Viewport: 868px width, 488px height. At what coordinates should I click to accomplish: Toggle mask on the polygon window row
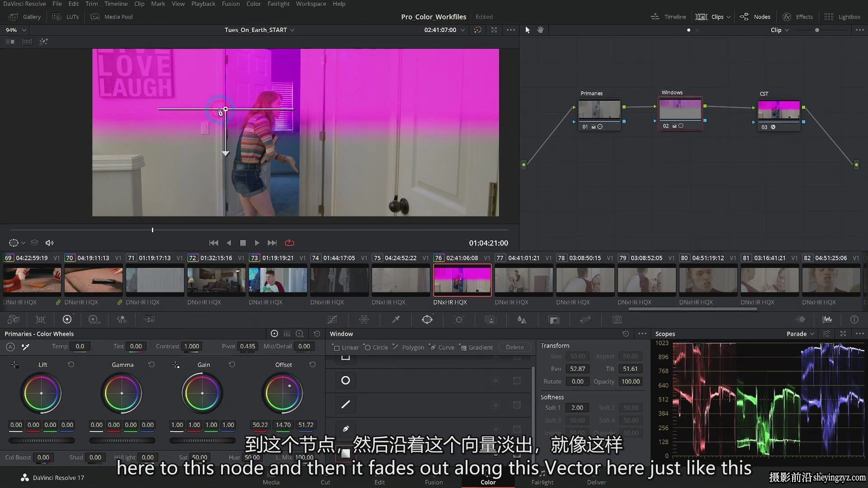[x=517, y=405]
